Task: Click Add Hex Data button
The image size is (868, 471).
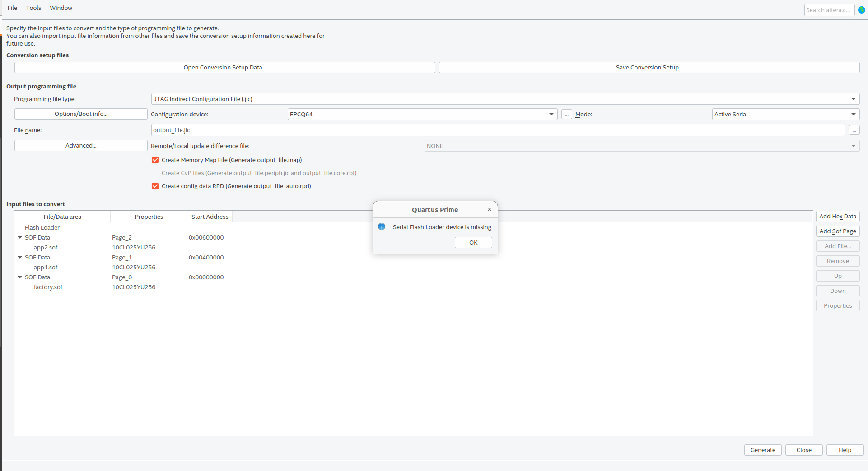Action: (838, 217)
